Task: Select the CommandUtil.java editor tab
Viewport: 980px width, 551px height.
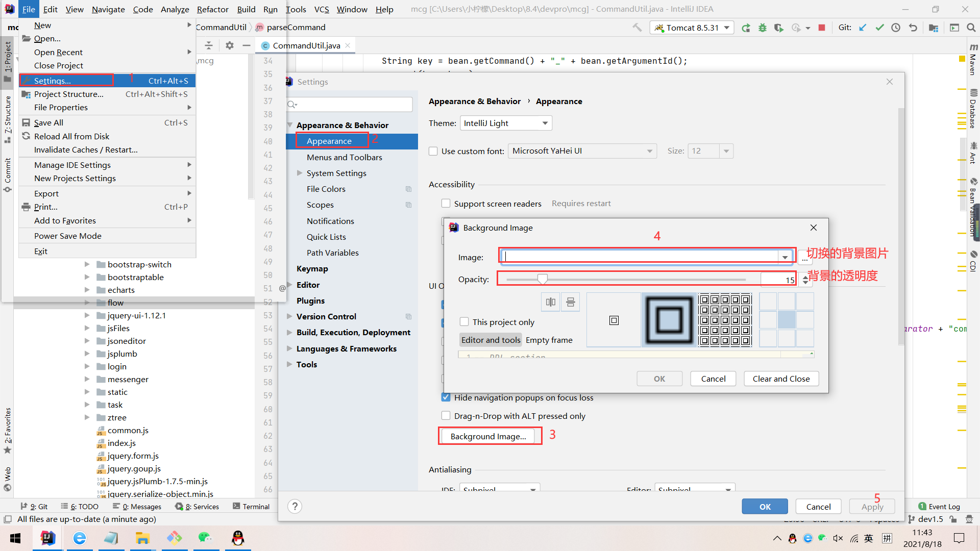Action: (x=306, y=45)
